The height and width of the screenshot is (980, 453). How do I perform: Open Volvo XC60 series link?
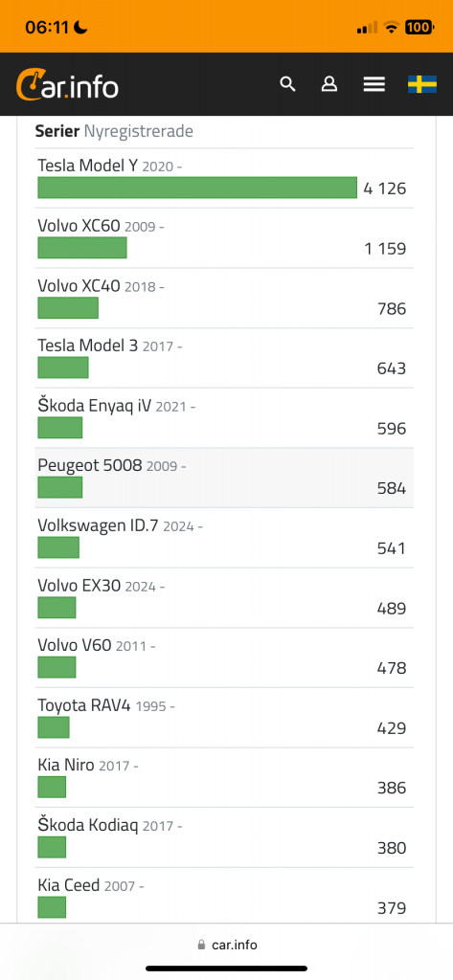(x=79, y=226)
